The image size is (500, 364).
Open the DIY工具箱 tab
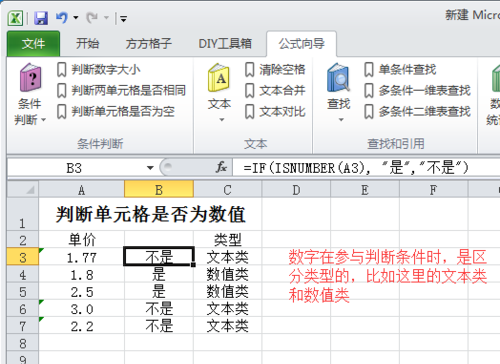tap(225, 44)
